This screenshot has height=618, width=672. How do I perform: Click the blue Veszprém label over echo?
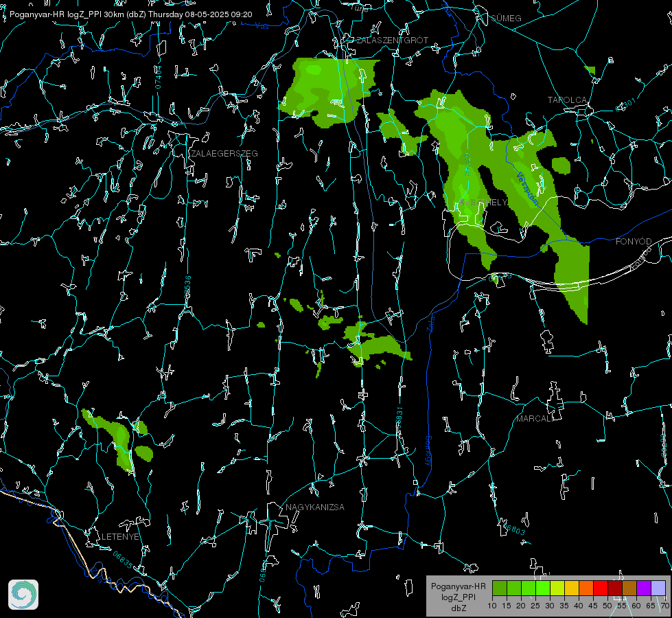527,189
